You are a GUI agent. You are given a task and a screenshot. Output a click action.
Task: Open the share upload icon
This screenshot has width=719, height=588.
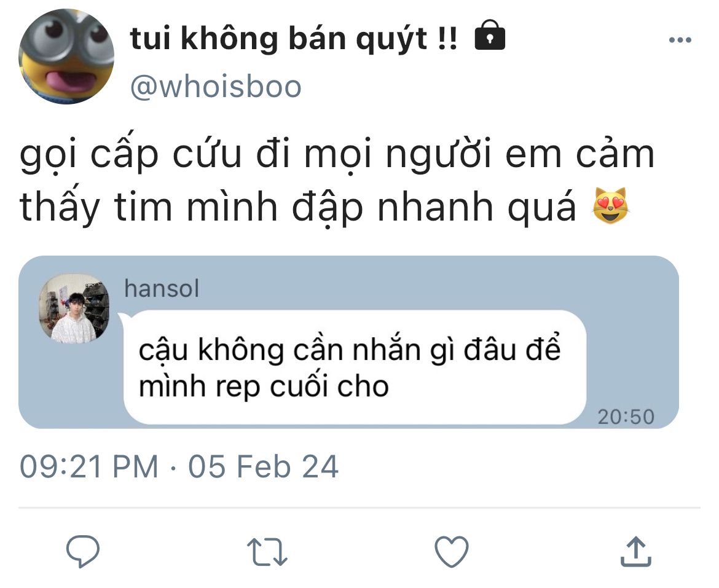(636, 551)
